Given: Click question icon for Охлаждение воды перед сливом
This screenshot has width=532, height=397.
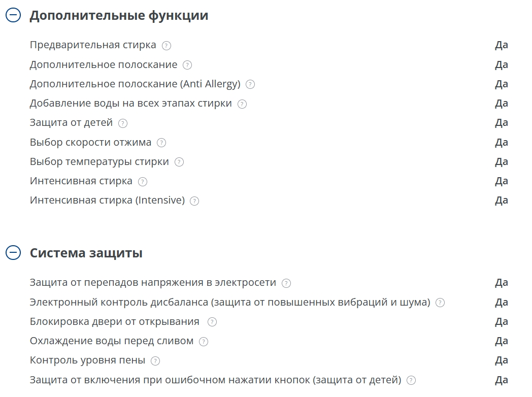Looking at the screenshot, I should [204, 342].
